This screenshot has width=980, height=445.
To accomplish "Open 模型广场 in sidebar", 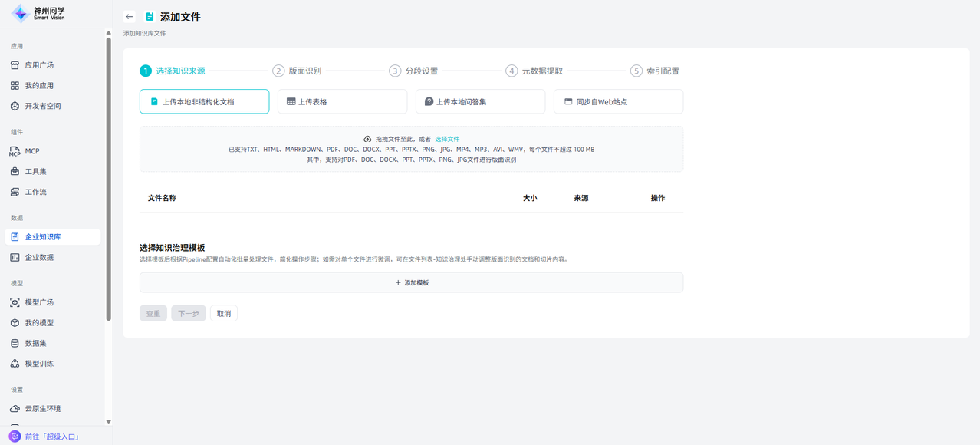I will coord(39,302).
